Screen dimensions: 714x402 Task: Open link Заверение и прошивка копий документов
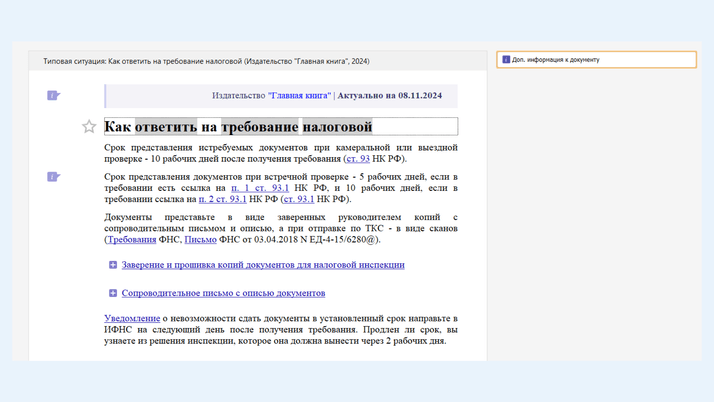tap(263, 265)
